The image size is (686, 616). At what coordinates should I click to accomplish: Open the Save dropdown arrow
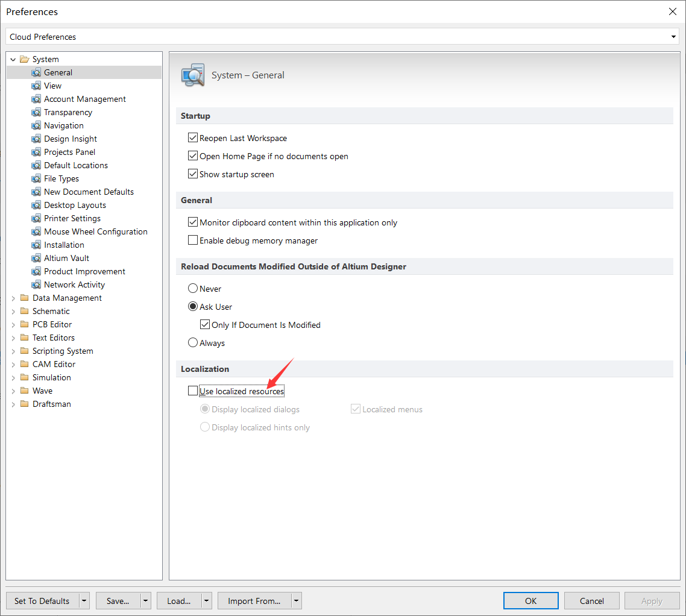coord(146,601)
